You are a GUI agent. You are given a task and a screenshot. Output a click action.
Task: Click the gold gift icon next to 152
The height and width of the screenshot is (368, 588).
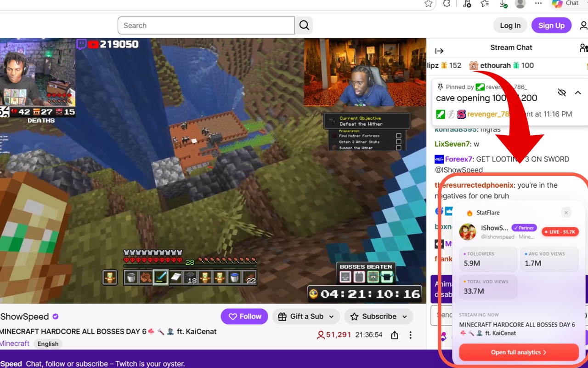click(444, 65)
